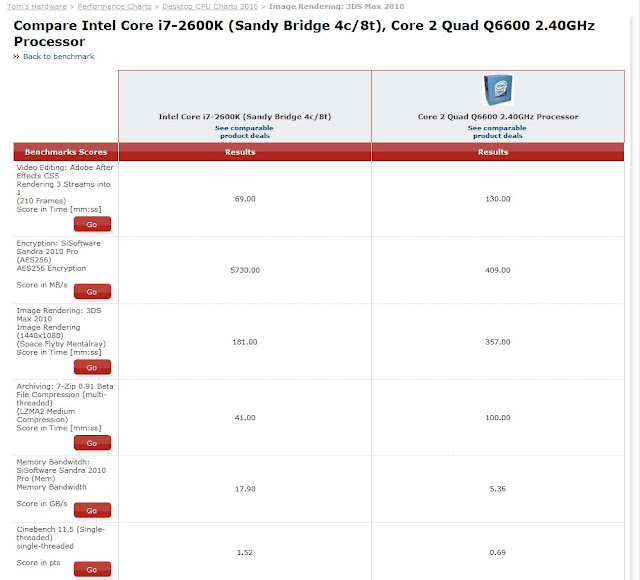This screenshot has height=580, width=640.
Task: Click the Back to benchmark link
Action: click(x=58, y=56)
